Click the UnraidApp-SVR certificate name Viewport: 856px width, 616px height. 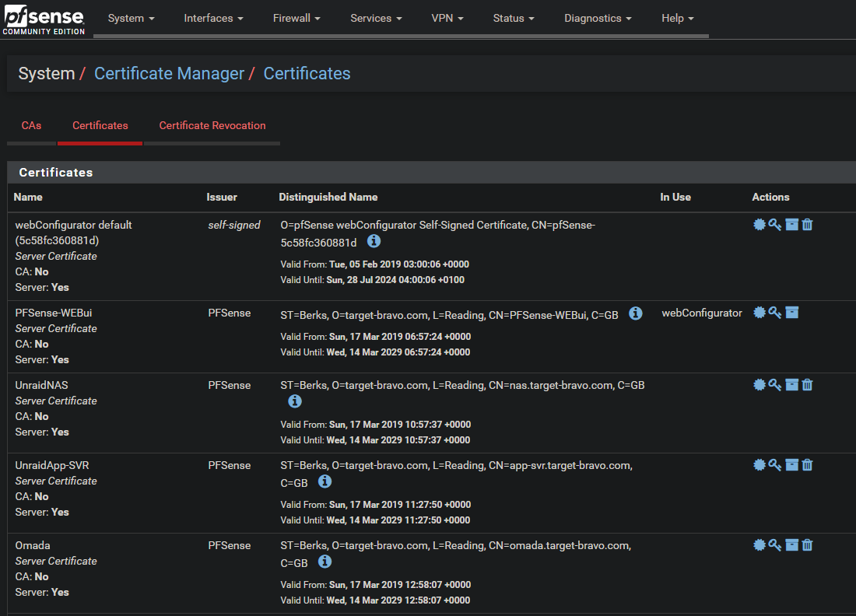pos(52,465)
